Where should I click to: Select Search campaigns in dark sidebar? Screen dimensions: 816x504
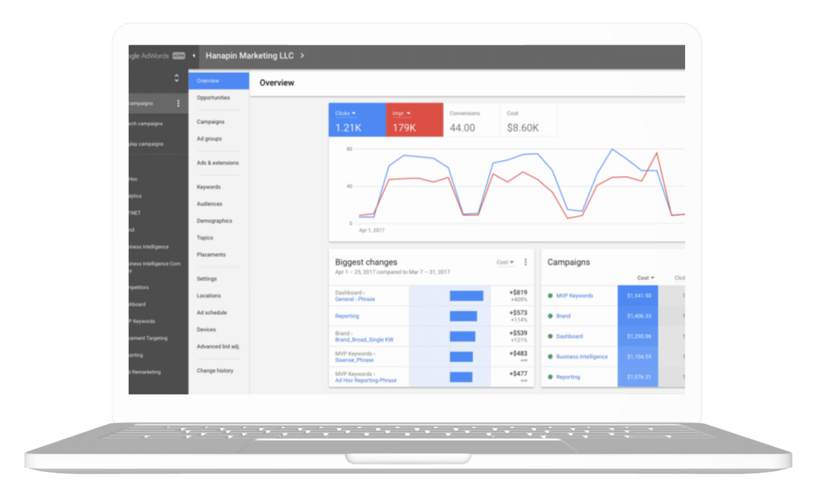tap(146, 124)
